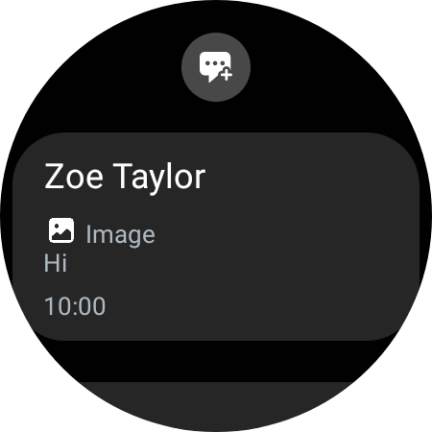View the message received at 10:00
Image resolution: width=432 pixels, height=432 pixels.
(x=216, y=236)
